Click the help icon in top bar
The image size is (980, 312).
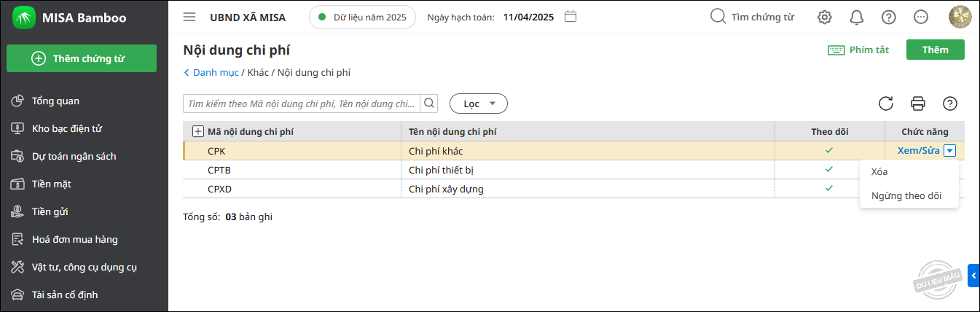pos(889,17)
